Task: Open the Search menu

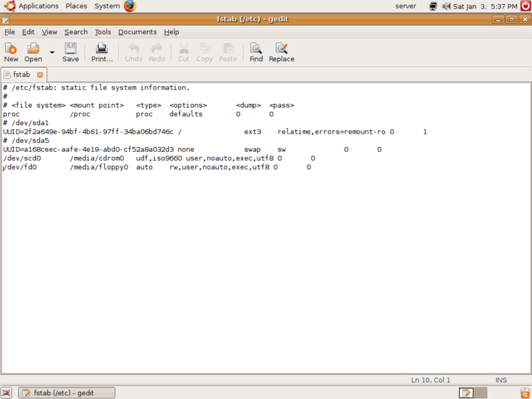Action: [x=76, y=32]
